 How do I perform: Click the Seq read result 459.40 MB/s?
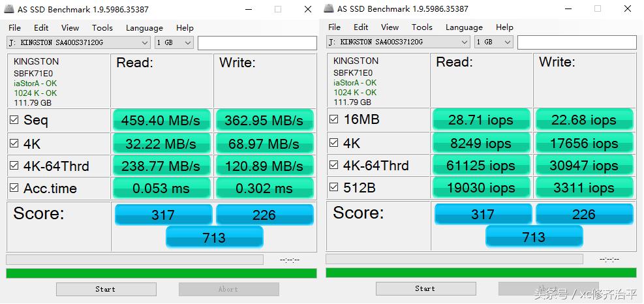(161, 121)
